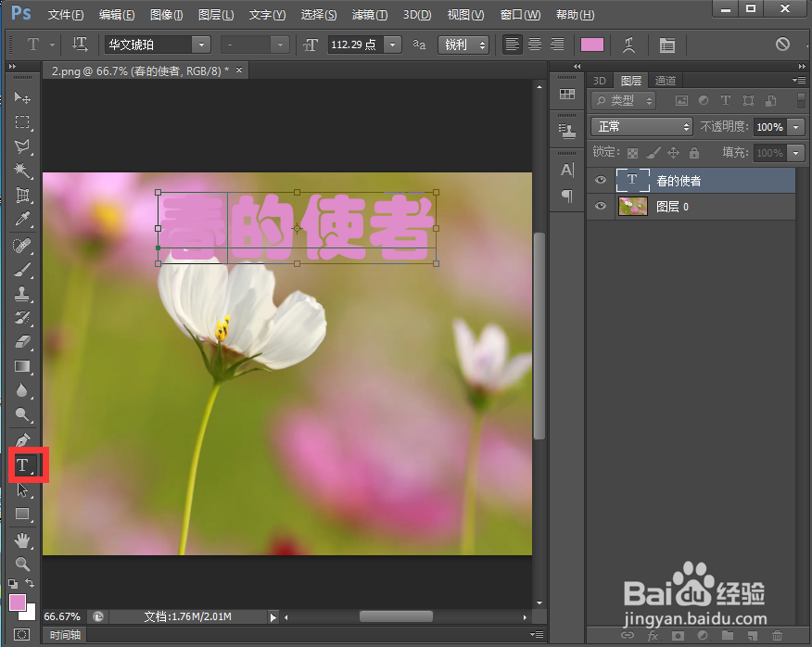Image resolution: width=812 pixels, height=647 pixels.
Task: Click the Paragraph panel icon
Action: (566, 195)
